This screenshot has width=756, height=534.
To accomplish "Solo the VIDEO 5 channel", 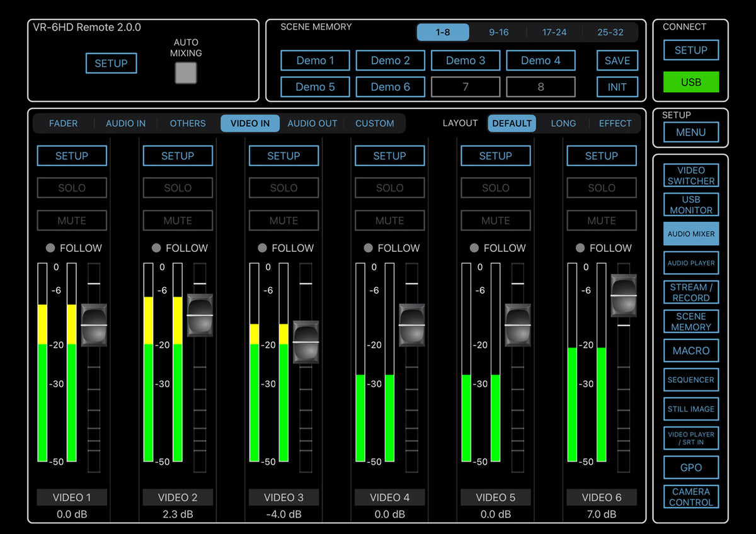I will 495,188.
